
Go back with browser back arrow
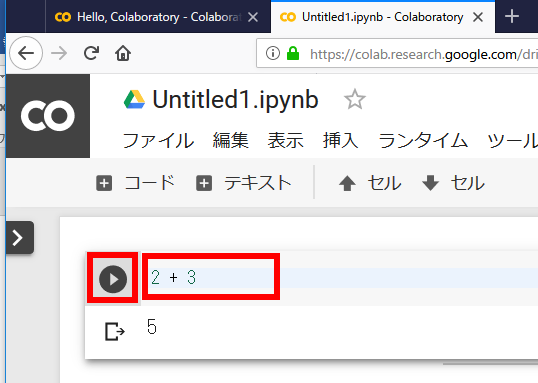click(x=26, y=53)
